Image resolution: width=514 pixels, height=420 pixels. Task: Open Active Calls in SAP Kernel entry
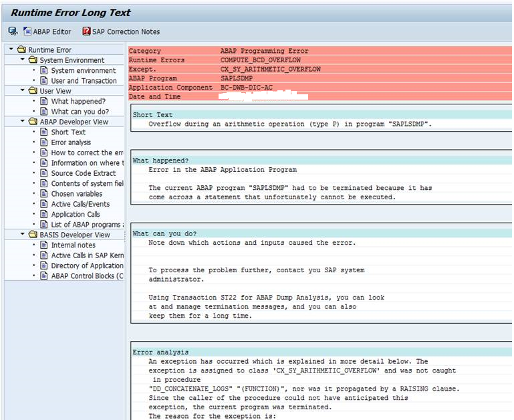pos(87,255)
